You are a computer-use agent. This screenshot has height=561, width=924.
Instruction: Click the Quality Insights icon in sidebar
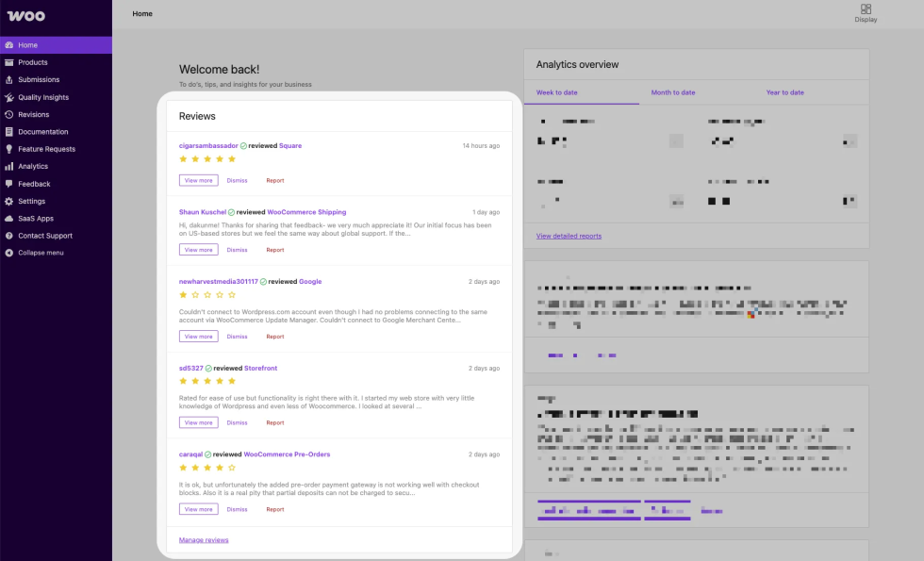8,97
